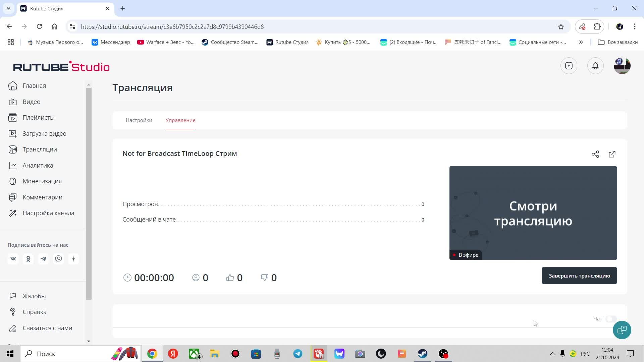
Task: Expand hidden icons in the system tray
Action: (552, 354)
